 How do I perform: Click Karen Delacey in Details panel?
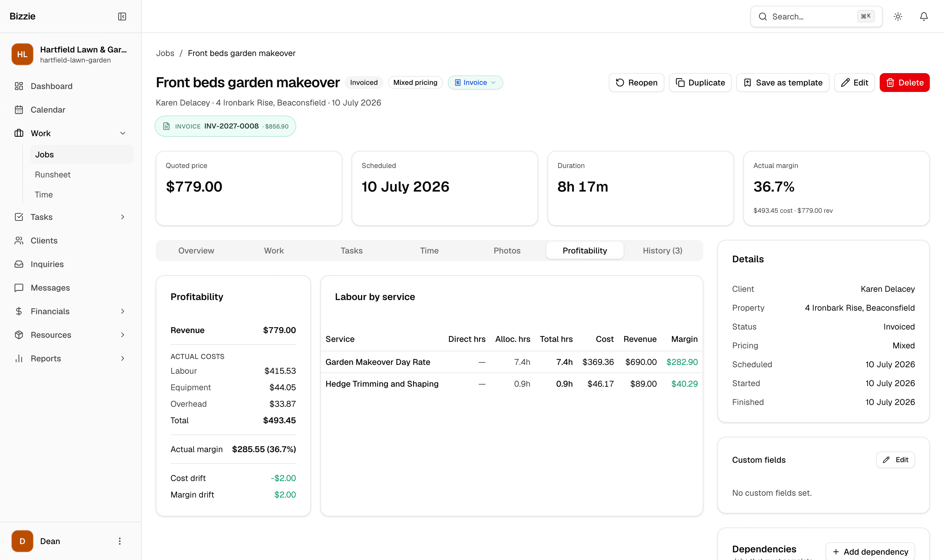point(888,289)
